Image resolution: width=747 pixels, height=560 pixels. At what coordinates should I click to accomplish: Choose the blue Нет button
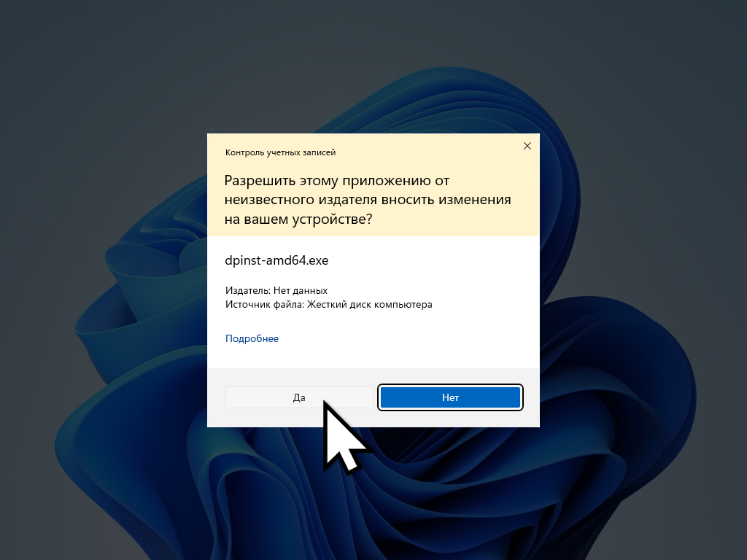point(450,397)
